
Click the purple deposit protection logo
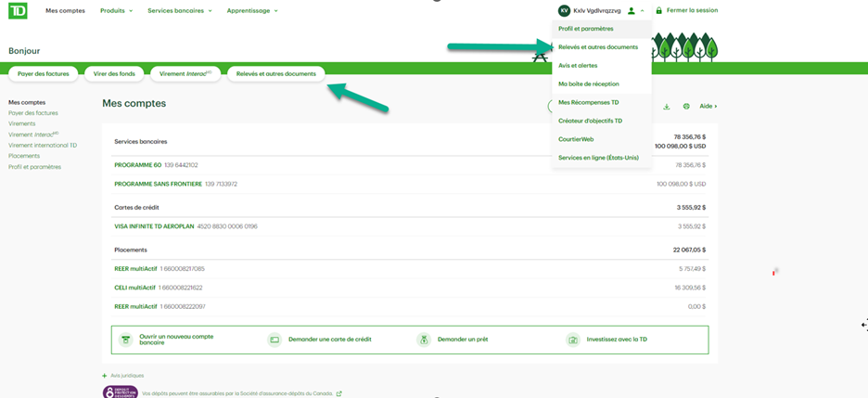point(121,392)
